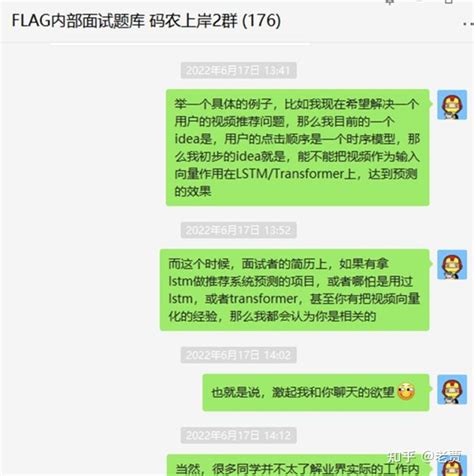Click the group title FLAG内部面试题库 码农上岸2群
This screenshot has height=476, width=474.
[x=125, y=21]
